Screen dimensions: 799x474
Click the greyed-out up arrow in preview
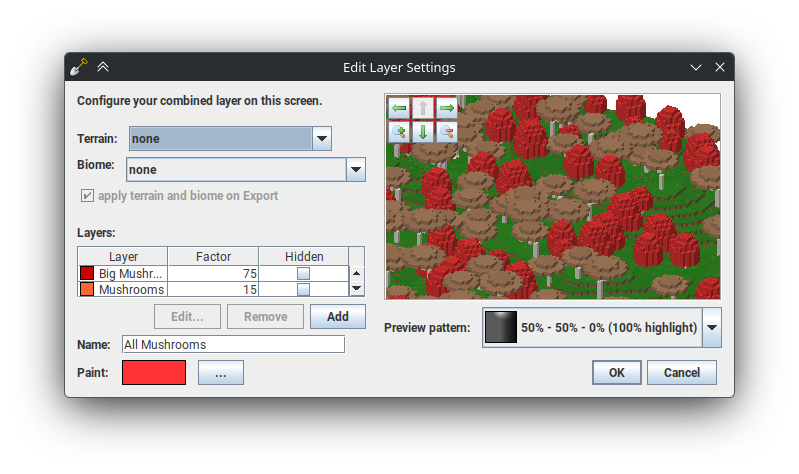[x=423, y=108]
